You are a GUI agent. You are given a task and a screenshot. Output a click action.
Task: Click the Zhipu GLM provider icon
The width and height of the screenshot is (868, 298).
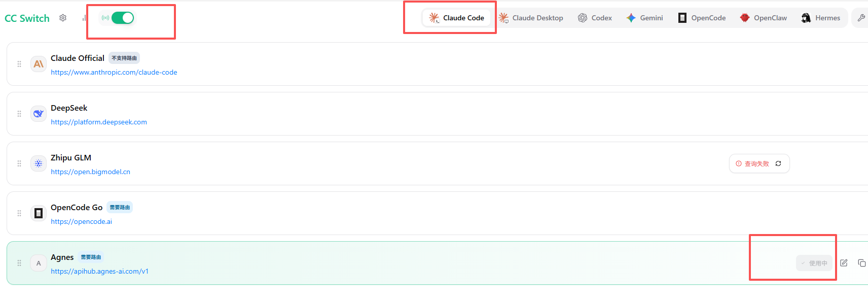click(x=39, y=163)
